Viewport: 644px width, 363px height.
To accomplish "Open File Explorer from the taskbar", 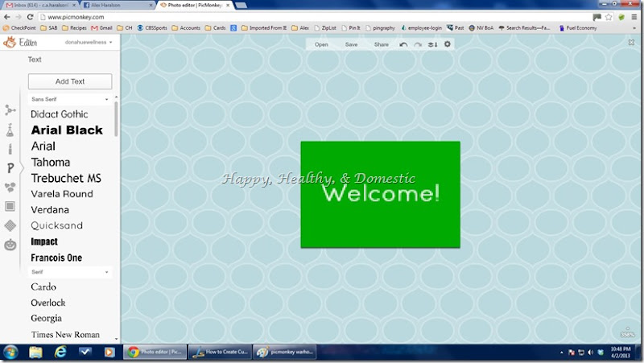I will pos(35,353).
